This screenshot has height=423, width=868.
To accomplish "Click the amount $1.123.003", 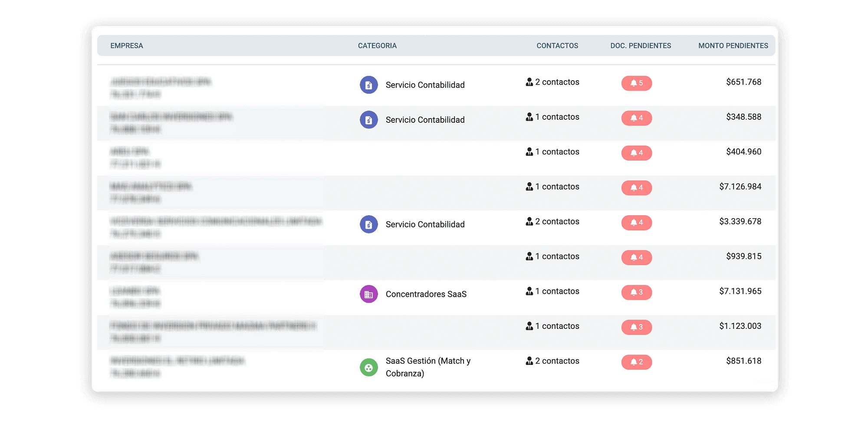I will coord(740,326).
